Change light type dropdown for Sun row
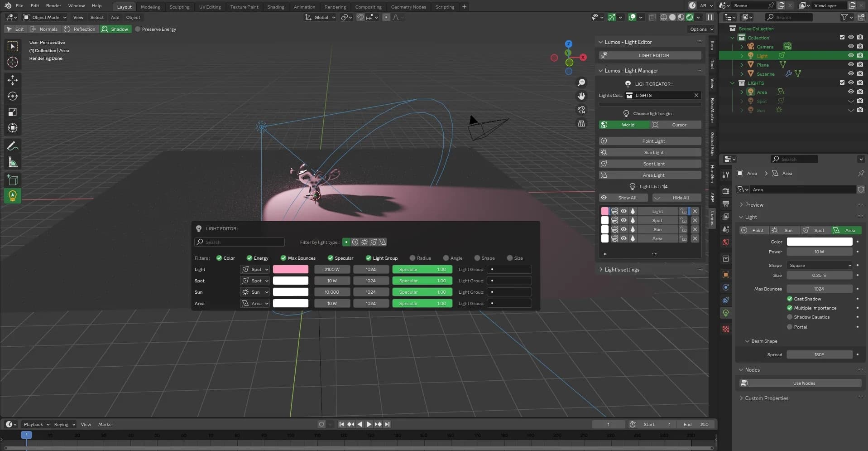Image resolution: width=868 pixels, height=451 pixels. tap(255, 292)
